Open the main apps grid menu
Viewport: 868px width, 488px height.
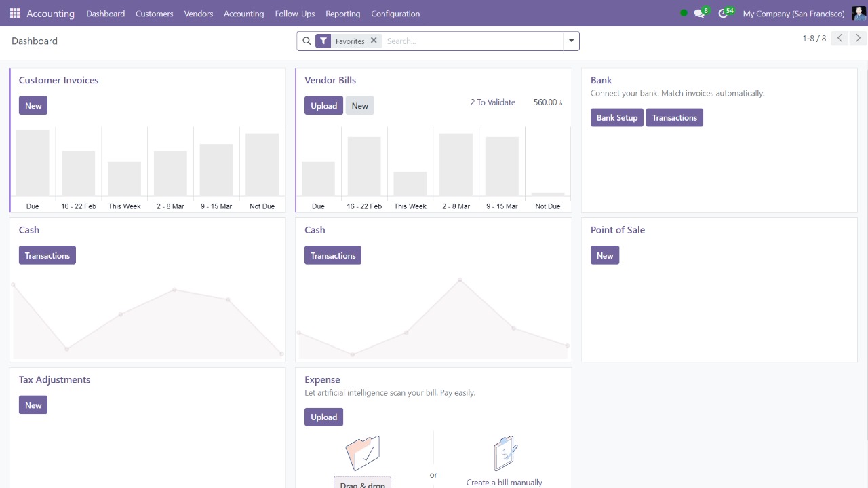tap(15, 14)
